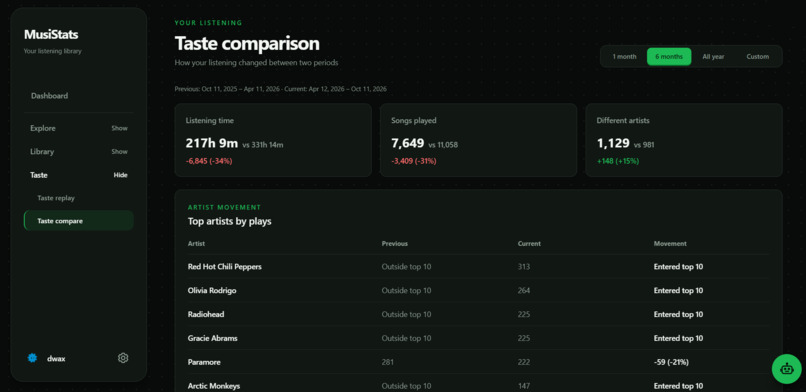Click the Gracie Abrams artist name
This screenshot has width=806, height=392.
(x=212, y=338)
